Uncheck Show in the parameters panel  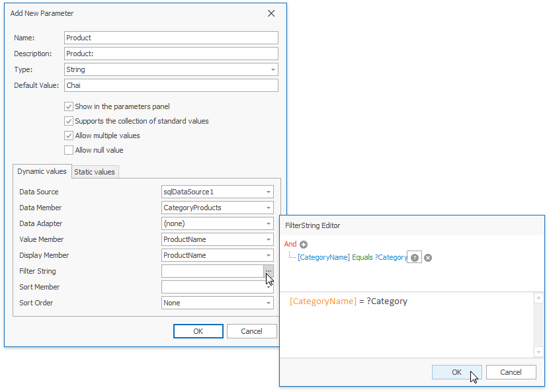coord(69,106)
